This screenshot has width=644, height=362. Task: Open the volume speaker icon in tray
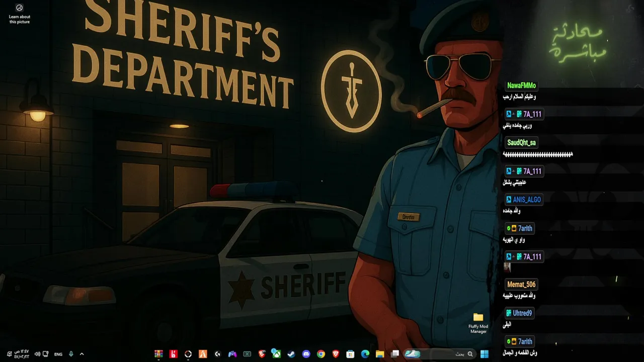coord(37,354)
